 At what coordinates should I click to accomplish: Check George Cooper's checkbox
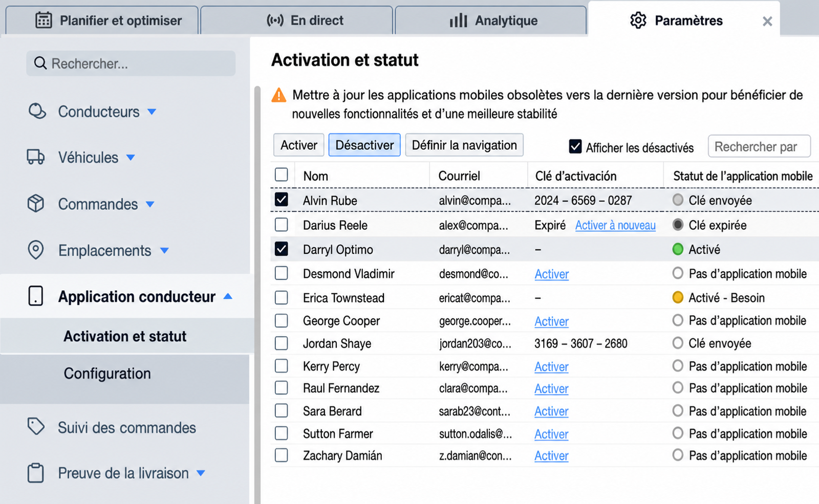[282, 321]
